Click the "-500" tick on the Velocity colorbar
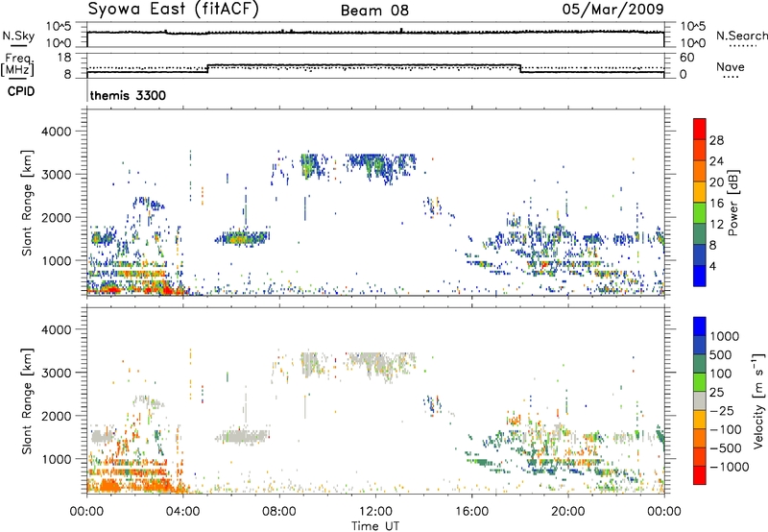This screenshot has height=532, width=768. point(724,448)
